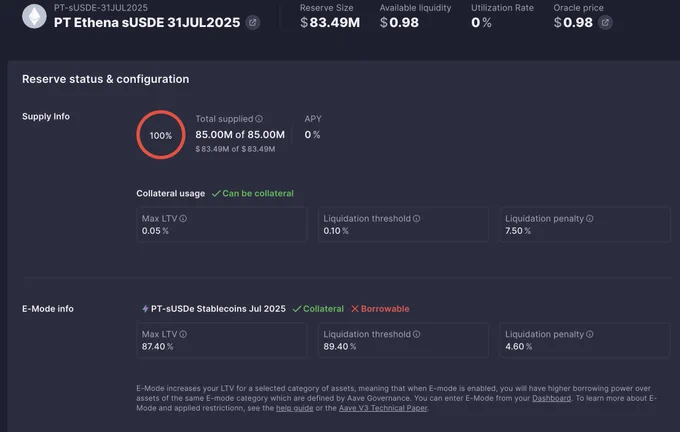Open the Aave V3 Technical Paper link
Image resolution: width=680 pixels, height=432 pixels.
coord(383,408)
